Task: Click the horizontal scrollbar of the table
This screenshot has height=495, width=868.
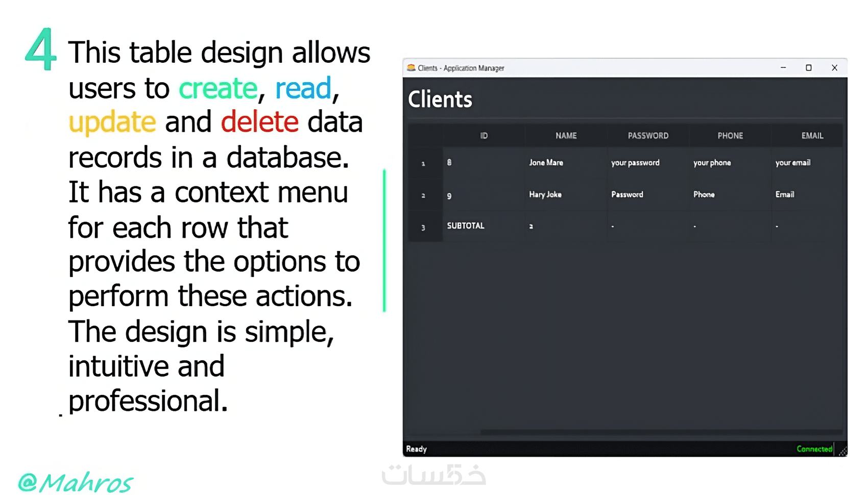Action: 661,432
